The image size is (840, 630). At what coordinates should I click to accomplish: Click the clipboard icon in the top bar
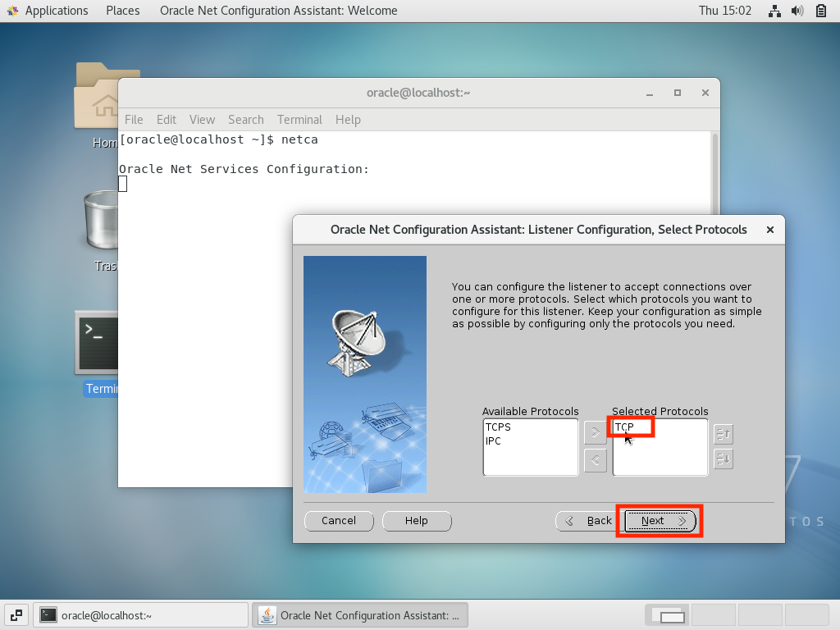(820, 11)
